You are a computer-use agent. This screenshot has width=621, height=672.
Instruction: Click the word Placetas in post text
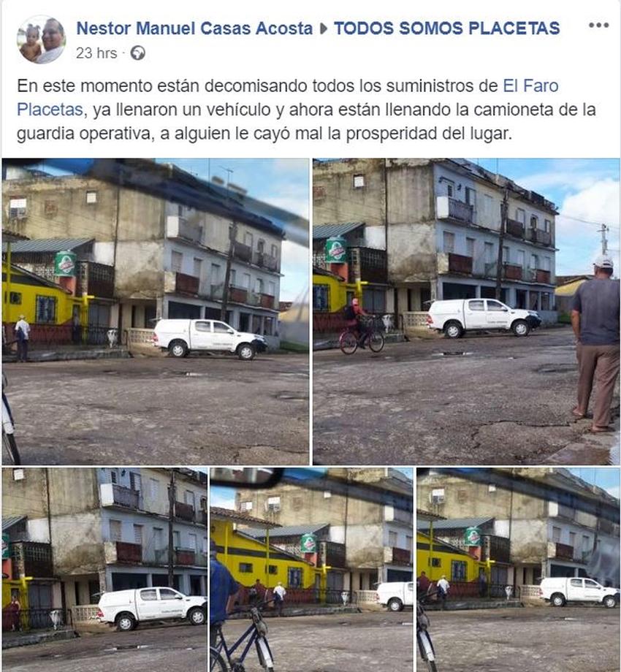pos(50,110)
